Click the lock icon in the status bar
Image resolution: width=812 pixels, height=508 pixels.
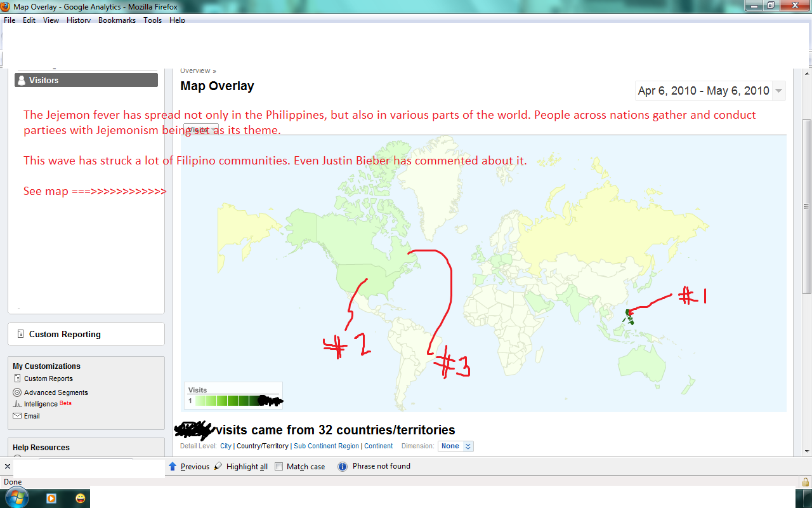pos(806,482)
